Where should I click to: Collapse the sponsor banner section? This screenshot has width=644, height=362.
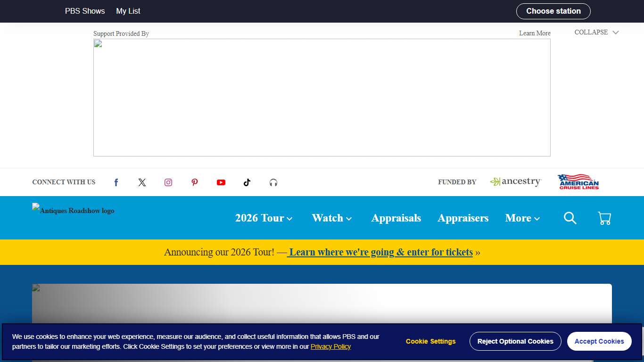click(x=596, y=33)
